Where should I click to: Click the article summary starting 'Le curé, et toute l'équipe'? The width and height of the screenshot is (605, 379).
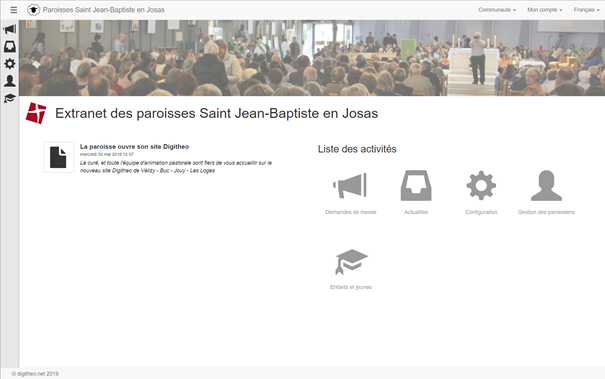click(x=176, y=167)
